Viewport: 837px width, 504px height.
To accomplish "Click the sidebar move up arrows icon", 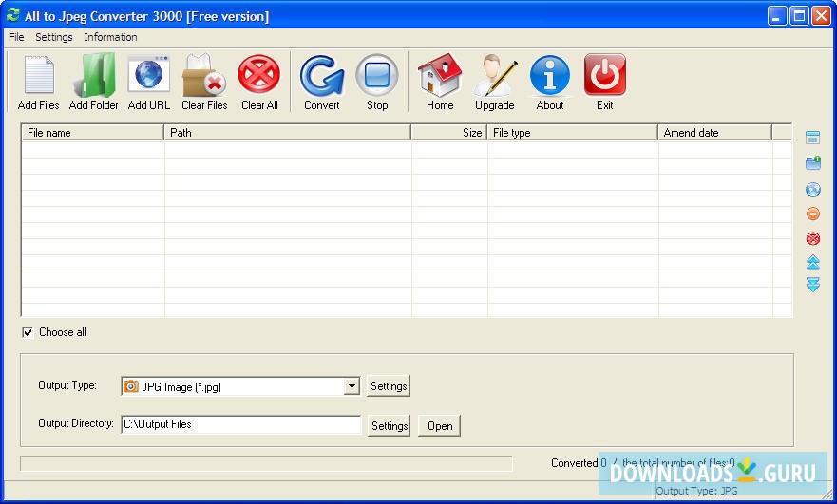I will (813, 262).
